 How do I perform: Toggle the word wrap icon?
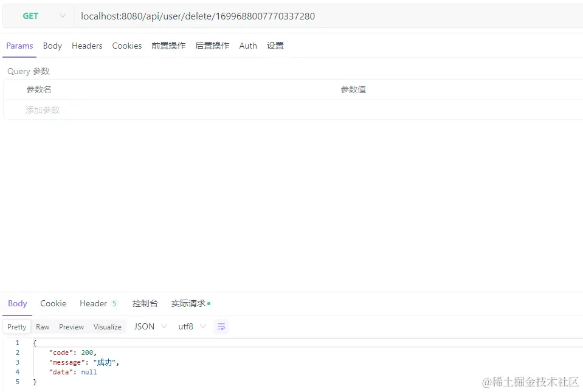pos(221,326)
